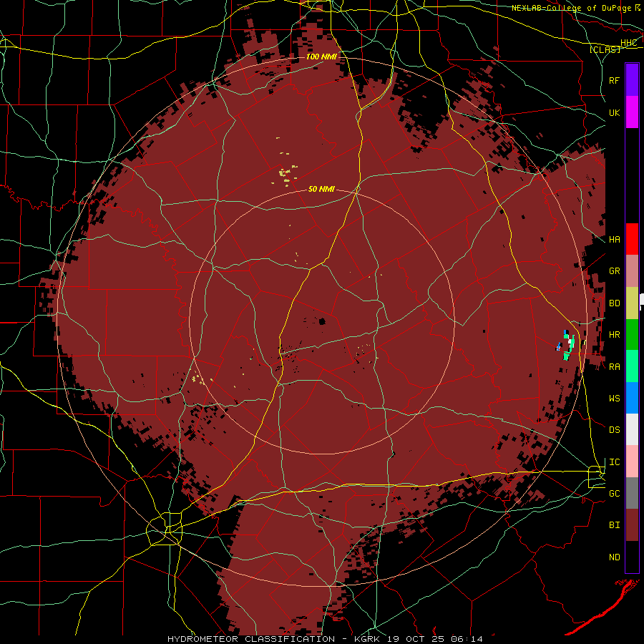
Task: Click the NEXLAB-College of DuPage text
Action: click(x=572, y=8)
